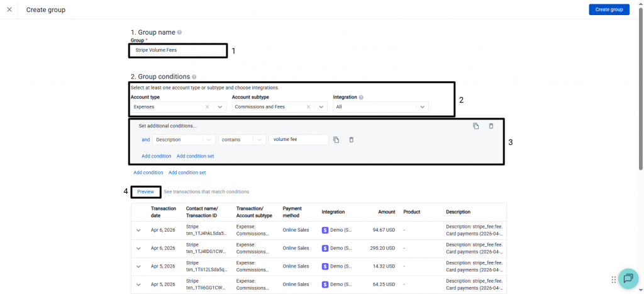Clear the Commissions and Fees subtype
Image resolution: width=644 pixels, height=294 pixels.
coord(309,107)
